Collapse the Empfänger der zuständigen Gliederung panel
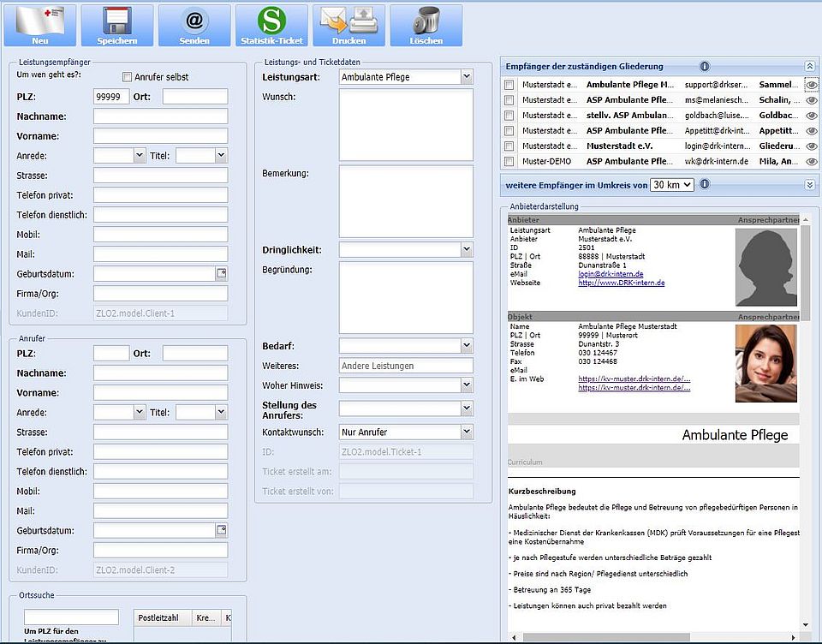This screenshot has height=644, width=822. [809, 66]
